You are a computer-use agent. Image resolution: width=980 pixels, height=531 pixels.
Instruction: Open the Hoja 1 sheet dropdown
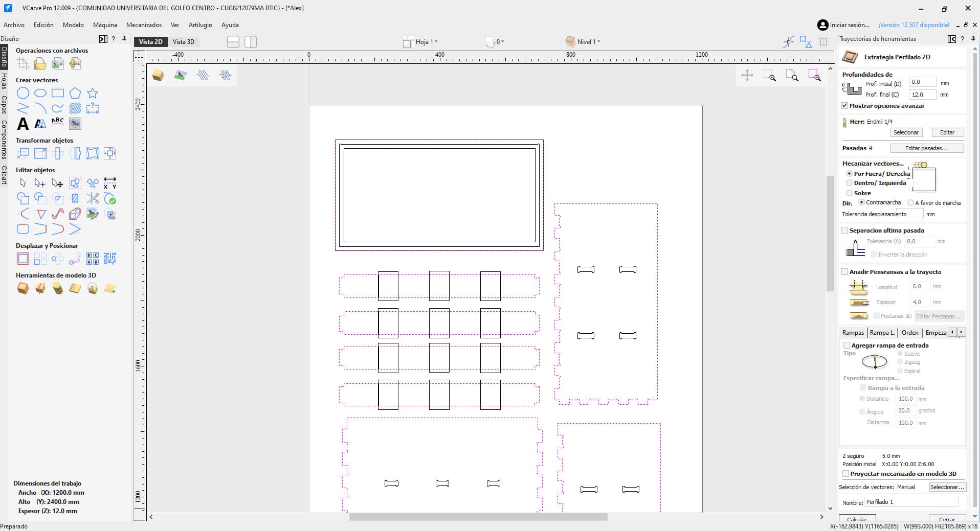click(x=421, y=42)
